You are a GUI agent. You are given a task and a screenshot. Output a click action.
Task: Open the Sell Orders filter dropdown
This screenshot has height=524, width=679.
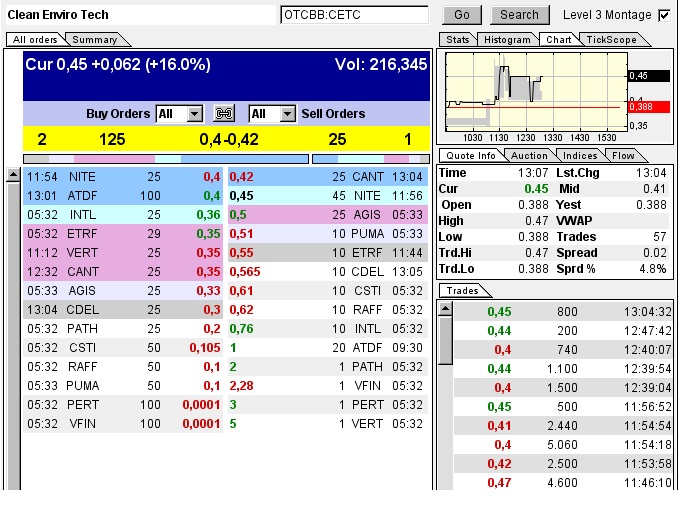point(287,114)
